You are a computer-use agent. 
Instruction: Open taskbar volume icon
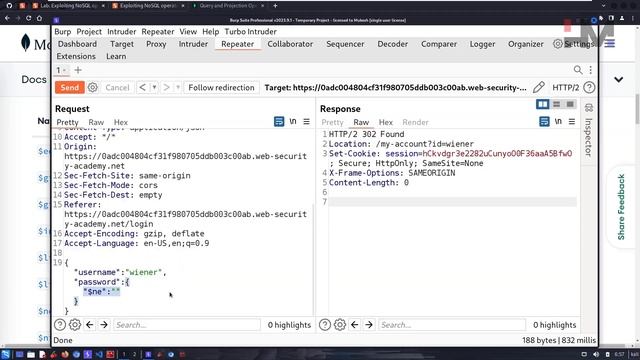click(596, 354)
